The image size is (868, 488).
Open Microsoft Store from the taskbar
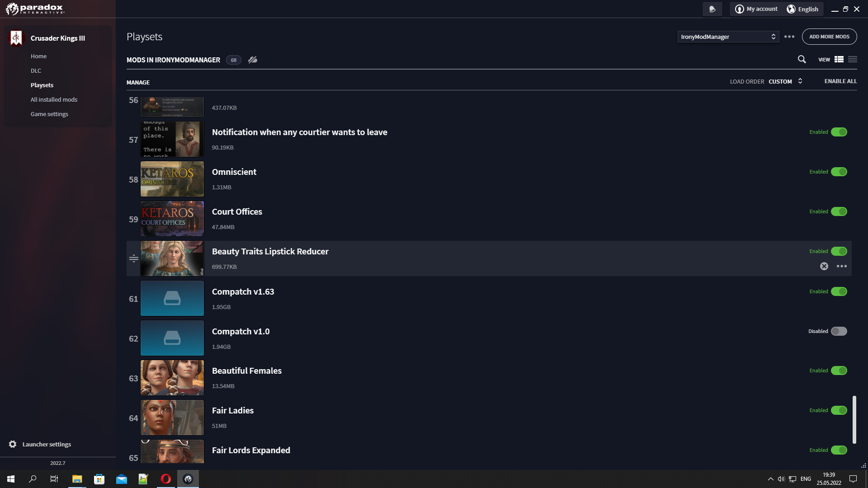point(99,479)
